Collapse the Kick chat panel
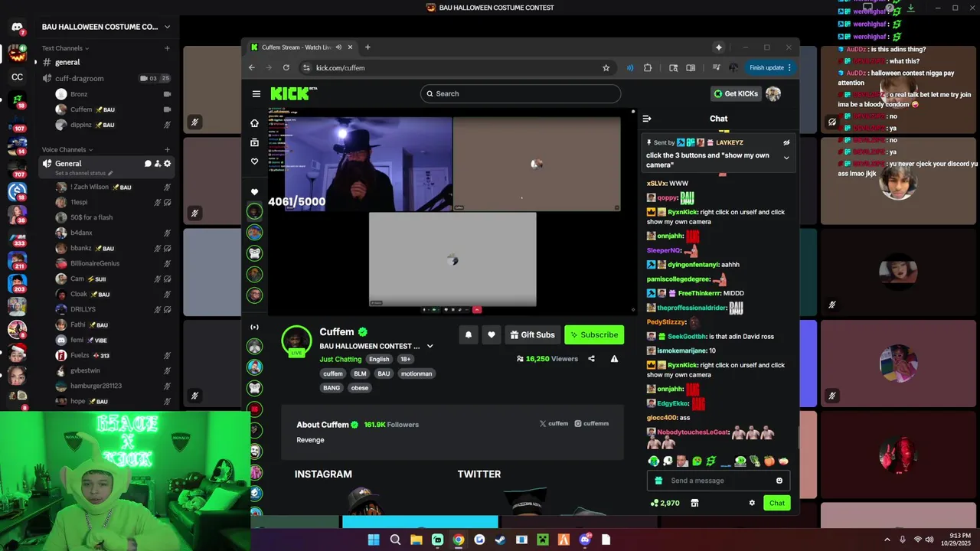Image resolution: width=980 pixels, height=551 pixels. tap(647, 119)
